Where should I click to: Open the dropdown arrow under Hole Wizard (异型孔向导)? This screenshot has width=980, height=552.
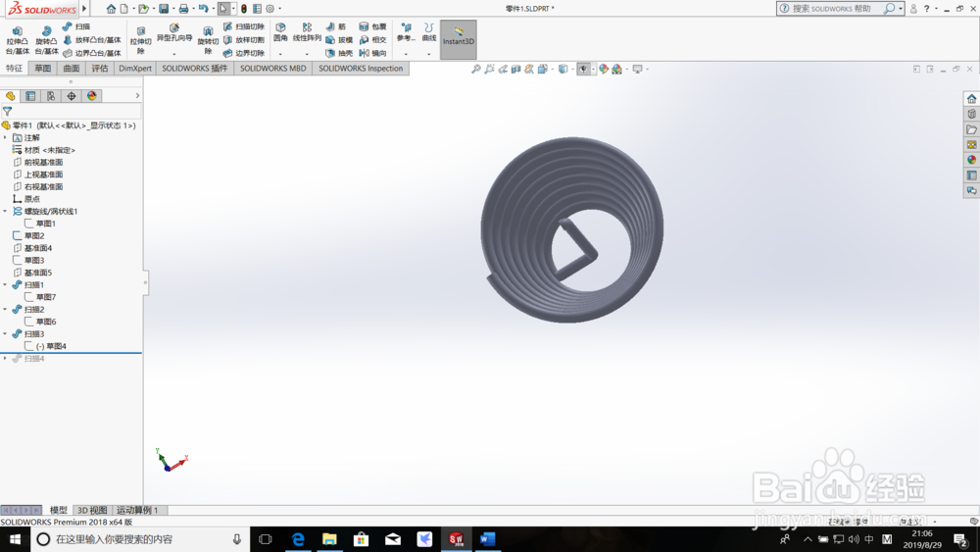point(173,54)
